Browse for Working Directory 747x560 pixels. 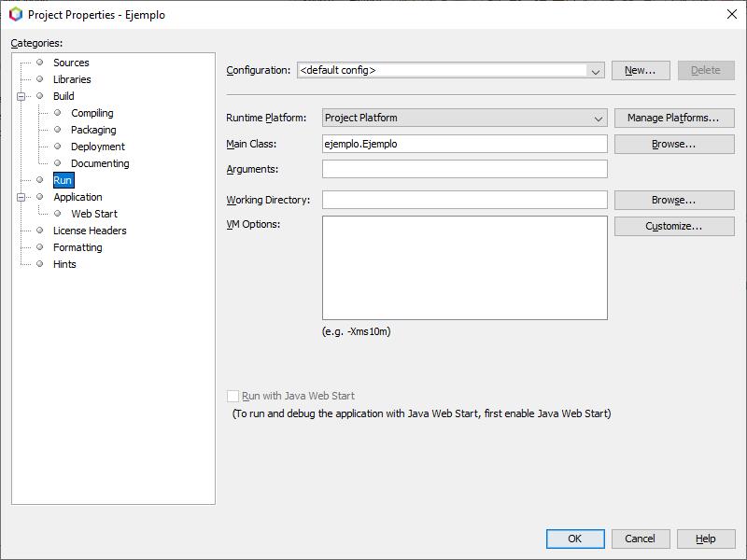674,200
